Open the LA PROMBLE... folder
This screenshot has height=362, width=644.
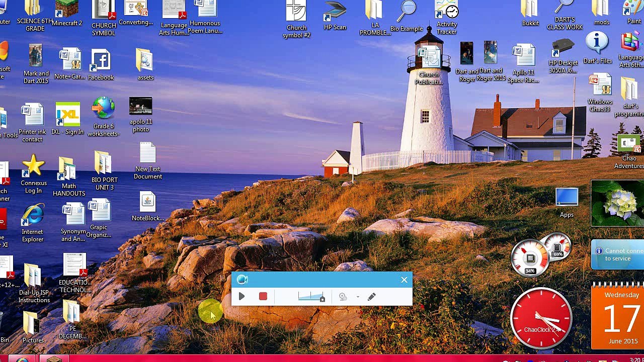click(375, 18)
